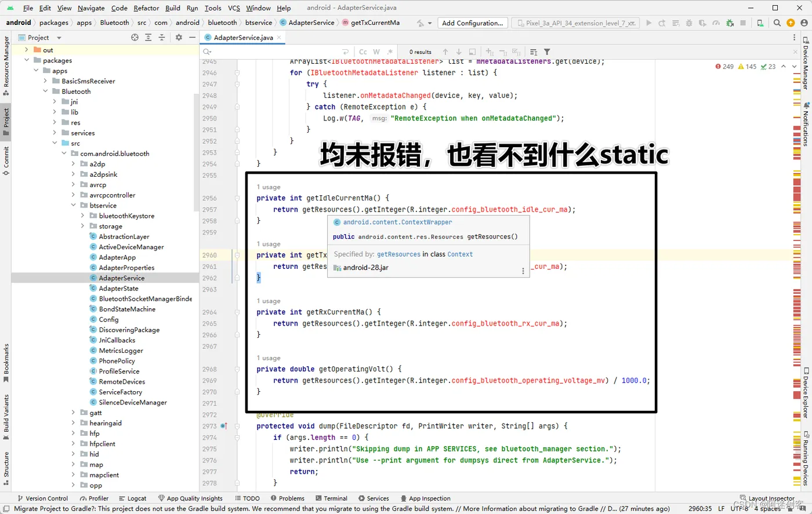This screenshot has width=812, height=514.
Task: Select the AdapterService.java editor tab
Action: [243, 37]
